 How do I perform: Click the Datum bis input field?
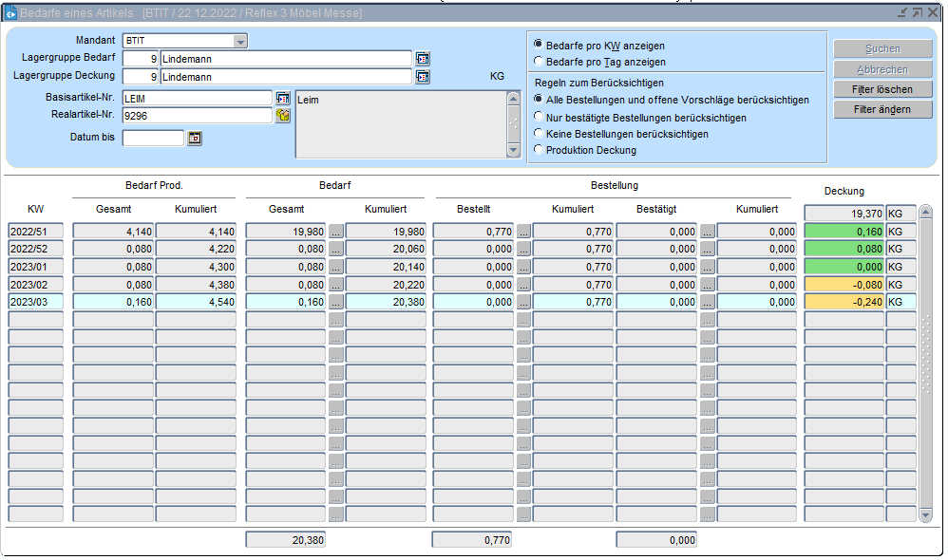pos(153,138)
